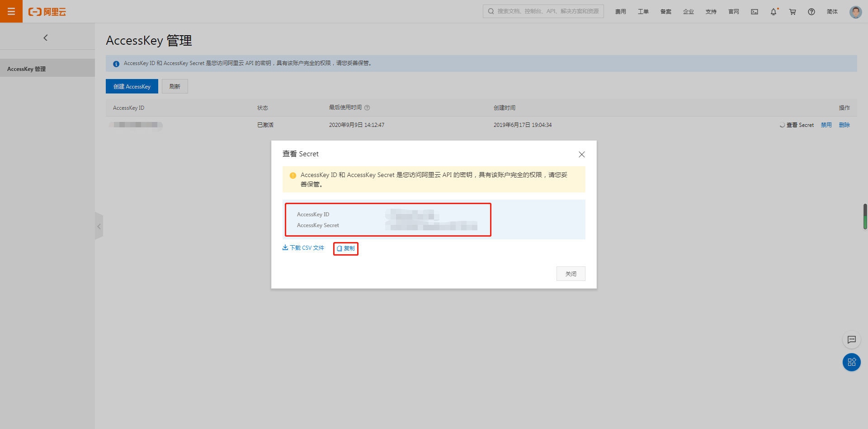Click the blurred AccessKey ID in the table row
868x429 pixels.
136,125
